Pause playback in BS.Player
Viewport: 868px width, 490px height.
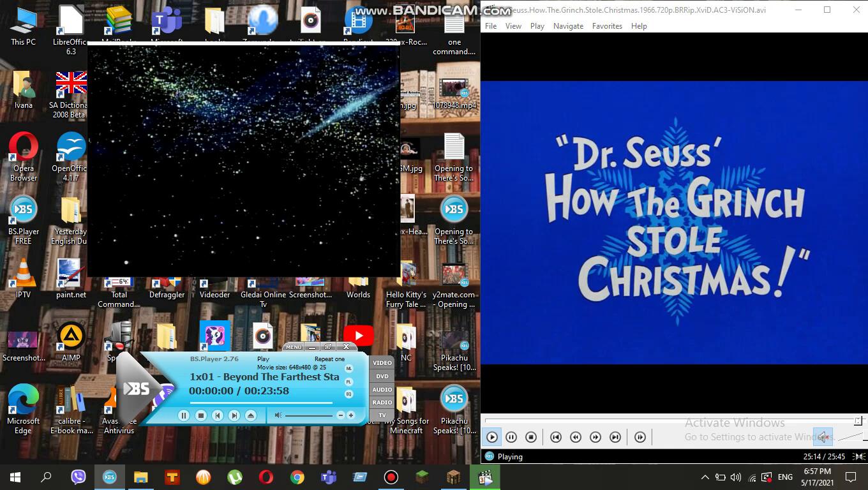pyautogui.click(x=184, y=415)
